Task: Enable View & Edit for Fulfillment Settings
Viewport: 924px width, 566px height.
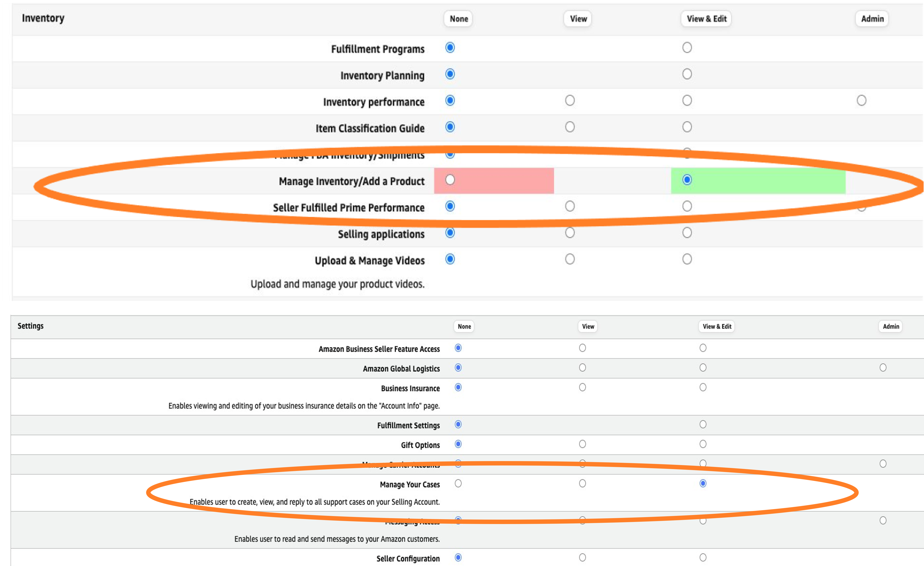Action: point(703,424)
